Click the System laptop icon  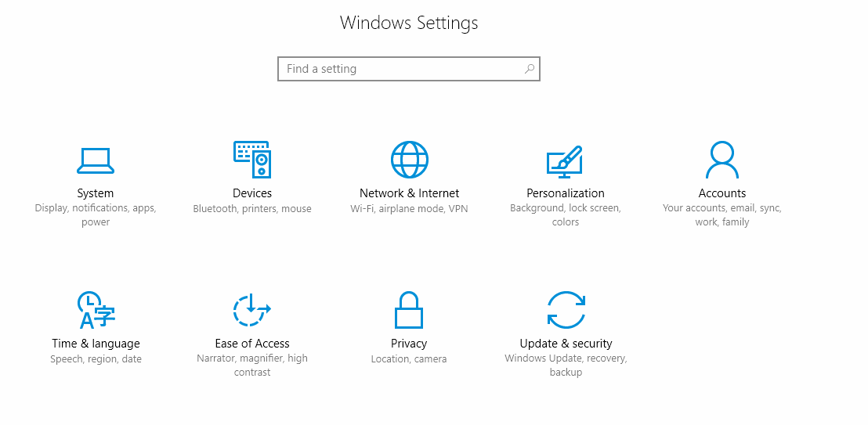click(x=96, y=160)
